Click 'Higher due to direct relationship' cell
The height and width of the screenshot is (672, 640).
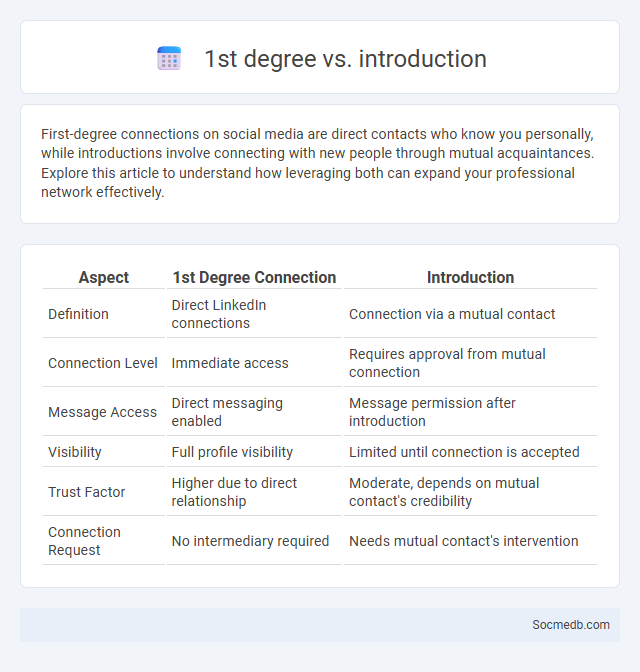coord(254,492)
